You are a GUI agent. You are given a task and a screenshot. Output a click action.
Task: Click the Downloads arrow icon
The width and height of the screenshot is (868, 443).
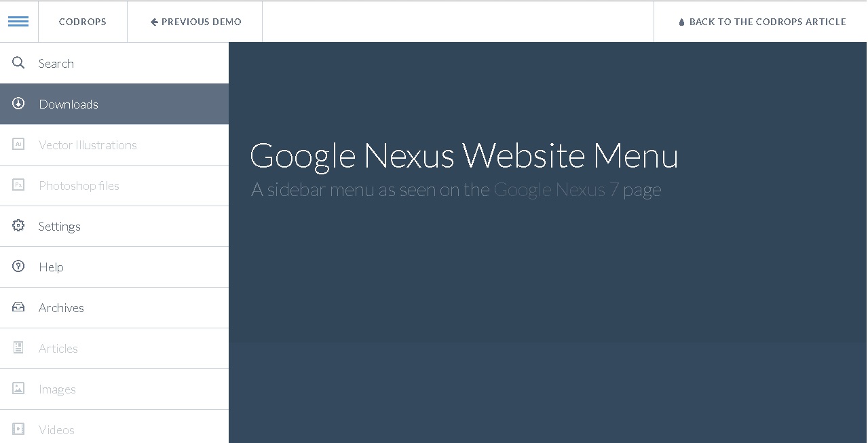pos(18,104)
